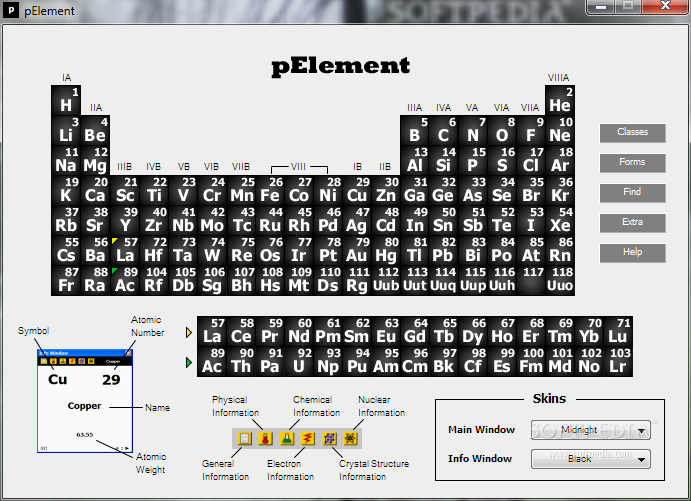Select Uuo element 118 cell

coord(560,280)
